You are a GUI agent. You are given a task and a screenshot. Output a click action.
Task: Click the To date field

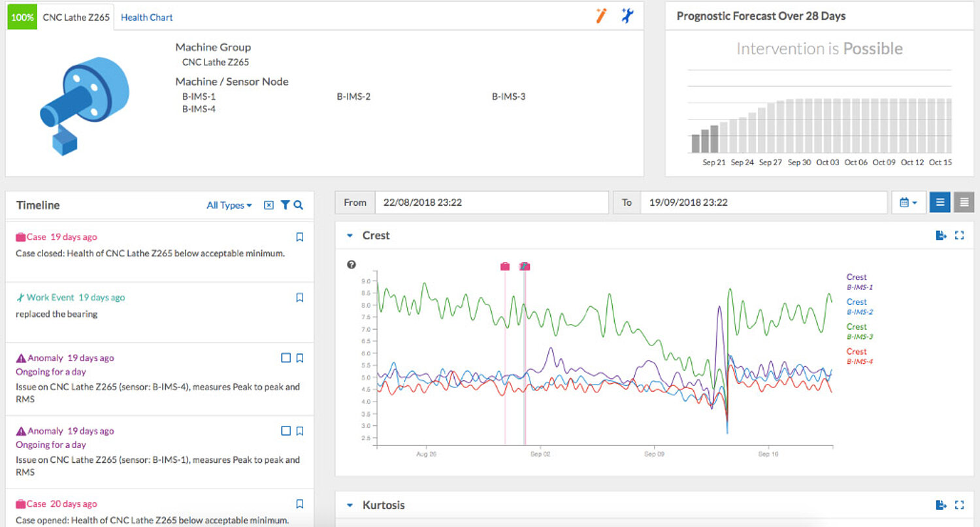(763, 202)
